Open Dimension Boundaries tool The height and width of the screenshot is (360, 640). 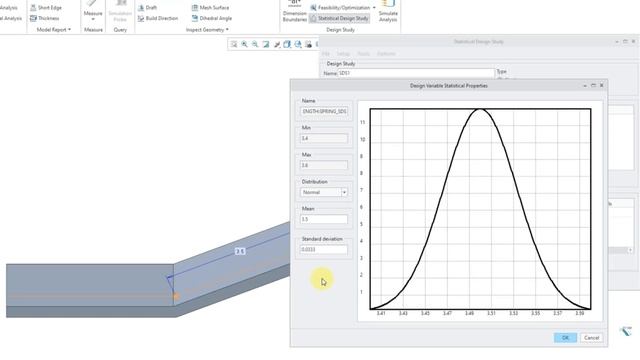click(294, 11)
